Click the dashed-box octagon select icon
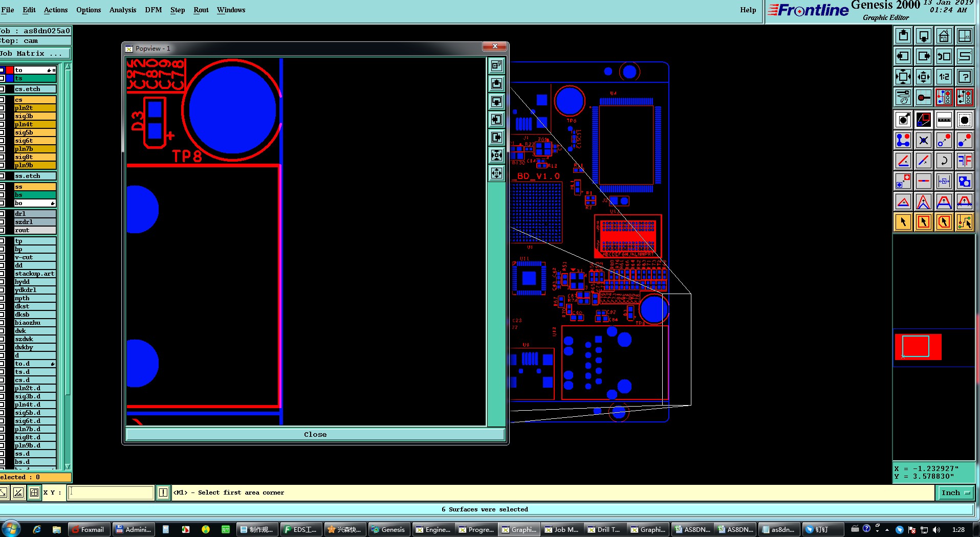This screenshot has height=537, width=980. click(965, 120)
